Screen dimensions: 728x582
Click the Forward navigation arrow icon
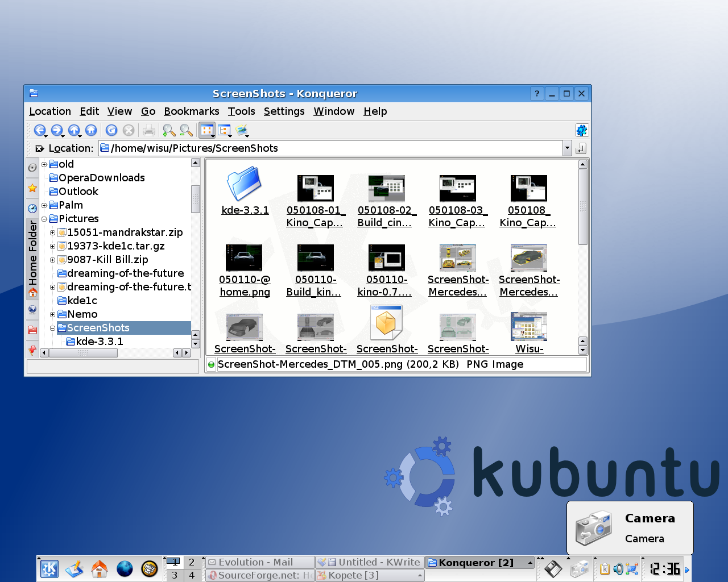56,130
